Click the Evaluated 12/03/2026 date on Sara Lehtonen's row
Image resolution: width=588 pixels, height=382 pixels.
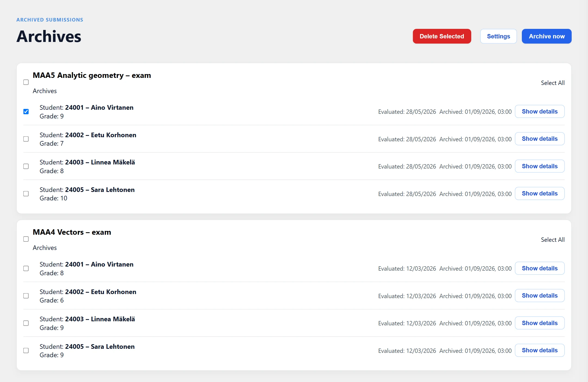(407, 351)
